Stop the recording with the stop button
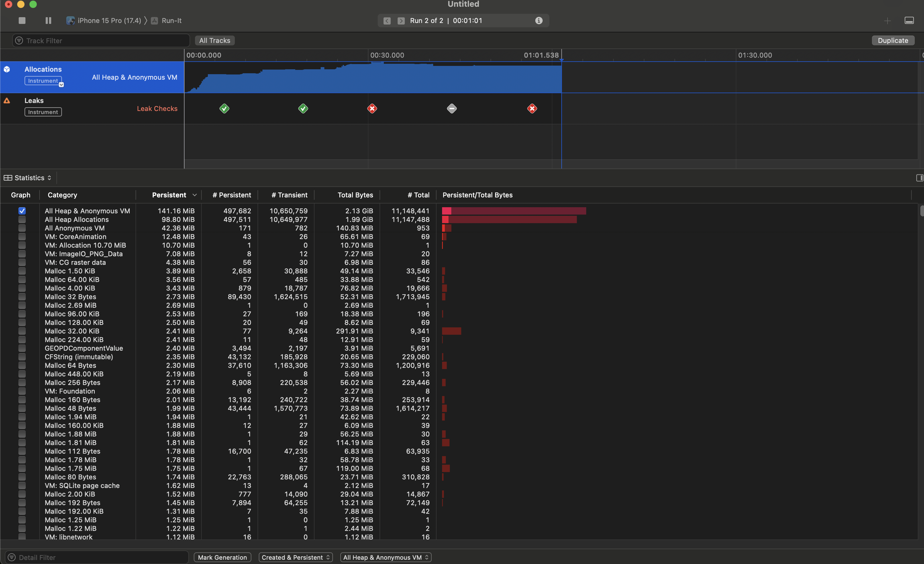This screenshot has width=924, height=564. (22, 21)
